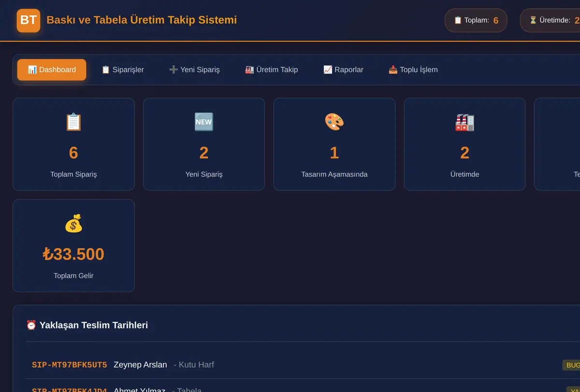Click the factory icon on Üretimde card
The image size is (580, 392).
[465, 122]
